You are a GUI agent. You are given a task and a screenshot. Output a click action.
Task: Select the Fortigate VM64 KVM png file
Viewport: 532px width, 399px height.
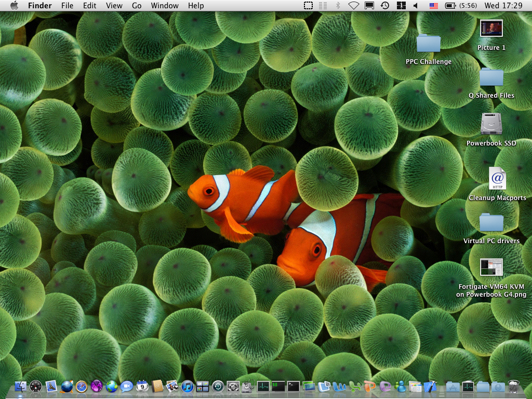point(491,268)
